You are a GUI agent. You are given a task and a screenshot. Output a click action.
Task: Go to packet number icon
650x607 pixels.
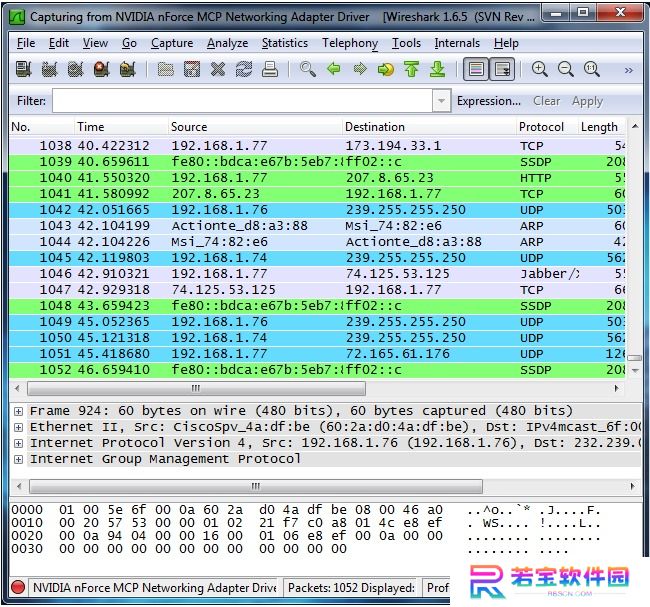click(386, 69)
